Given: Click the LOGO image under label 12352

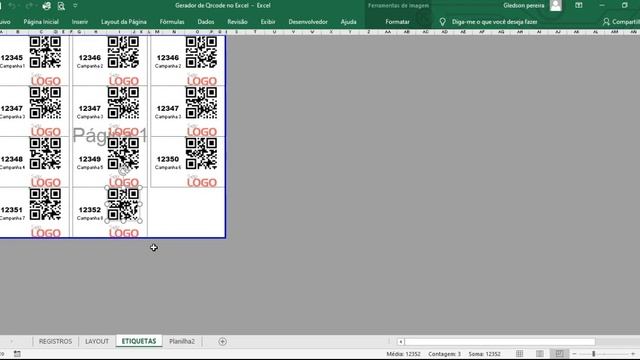Looking at the screenshot, I should 124,232.
